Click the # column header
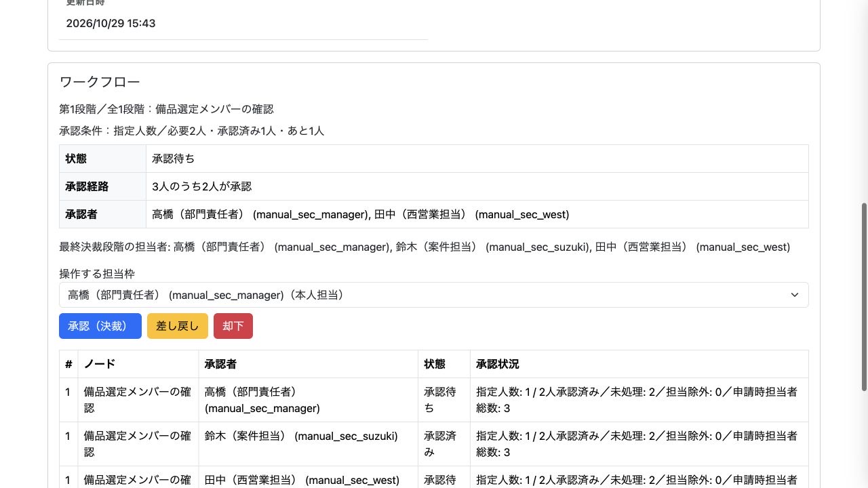Image resolution: width=868 pixels, height=488 pixels. [x=68, y=364]
